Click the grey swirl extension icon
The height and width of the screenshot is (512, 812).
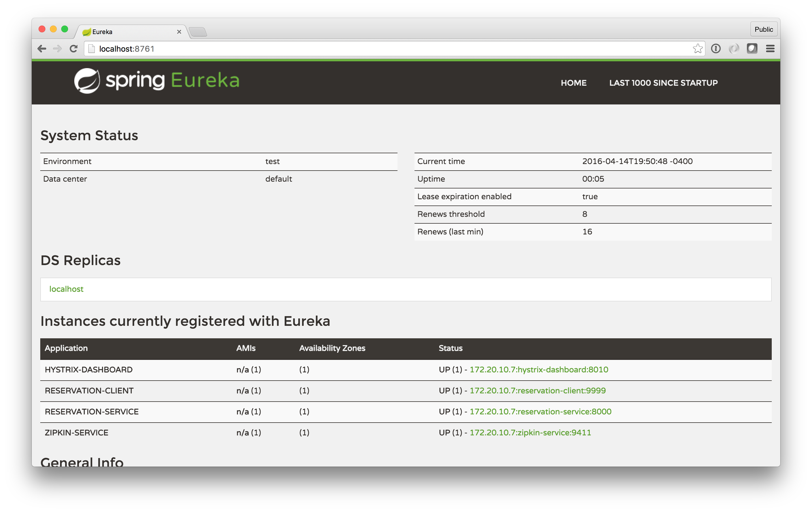[734, 49]
